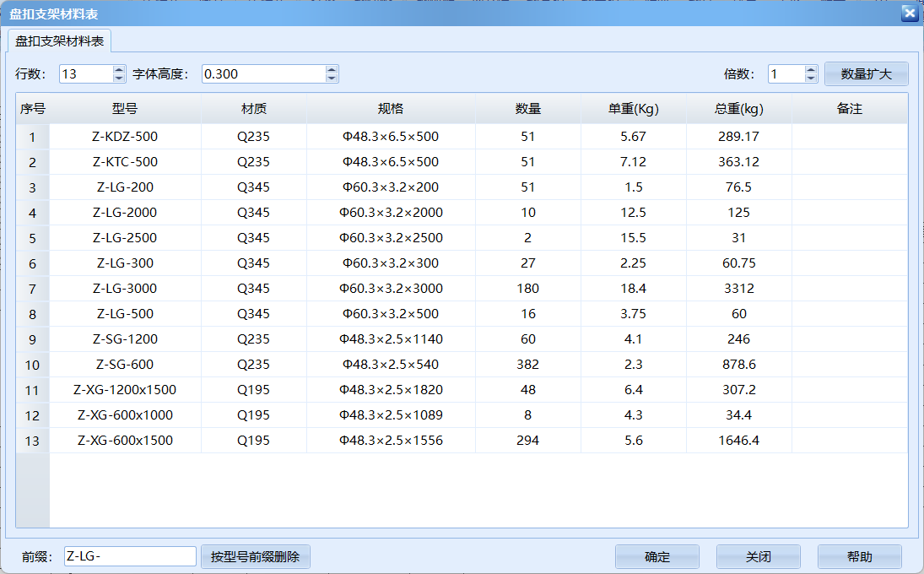Image resolution: width=924 pixels, height=574 pixels.
Task: Click the 型号 column header
Action: tap(124, 108)
